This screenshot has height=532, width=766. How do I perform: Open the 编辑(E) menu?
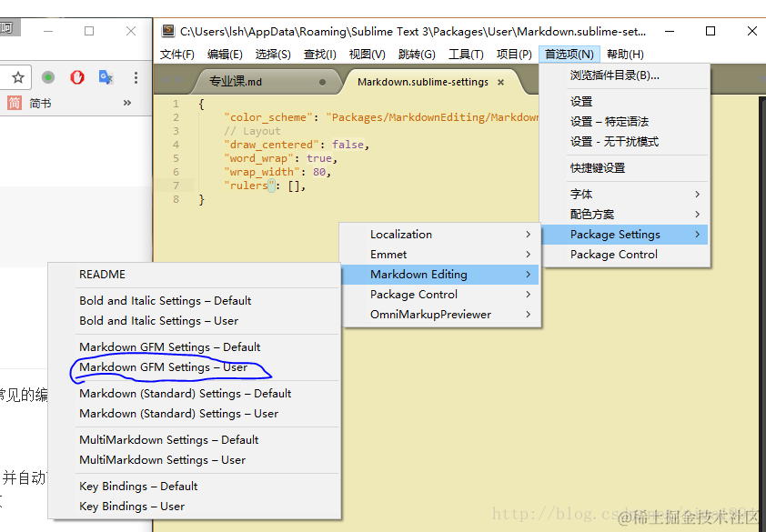click(225, 55)
